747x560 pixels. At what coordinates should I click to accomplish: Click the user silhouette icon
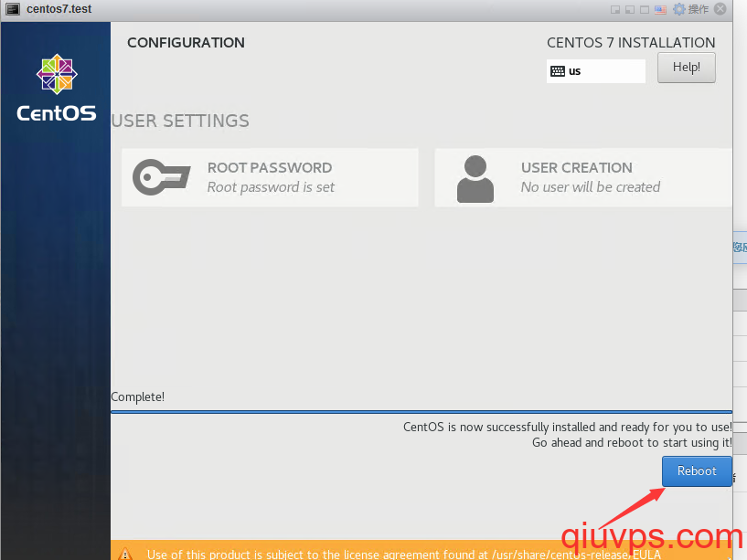click(x=475, y=179)
